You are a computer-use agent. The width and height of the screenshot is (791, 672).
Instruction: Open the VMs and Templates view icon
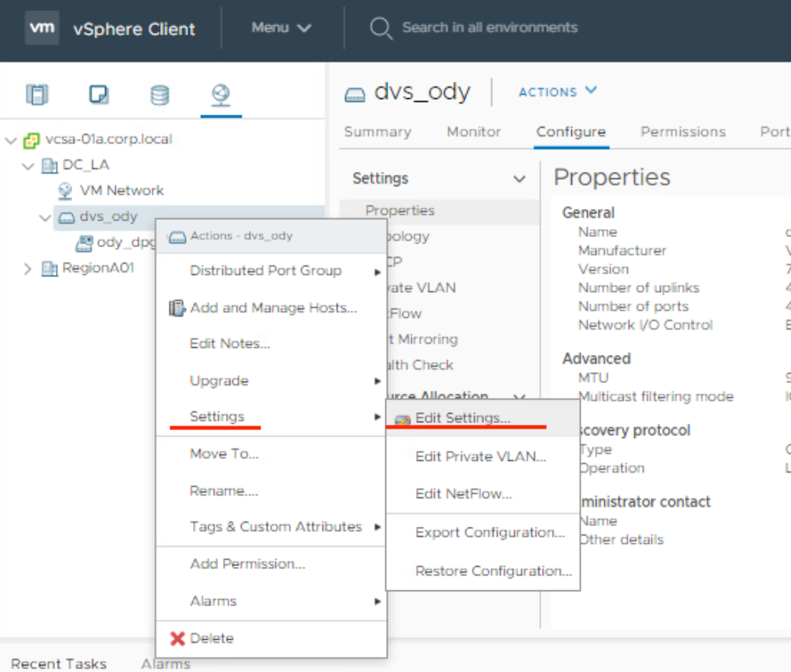click(98, 94)
